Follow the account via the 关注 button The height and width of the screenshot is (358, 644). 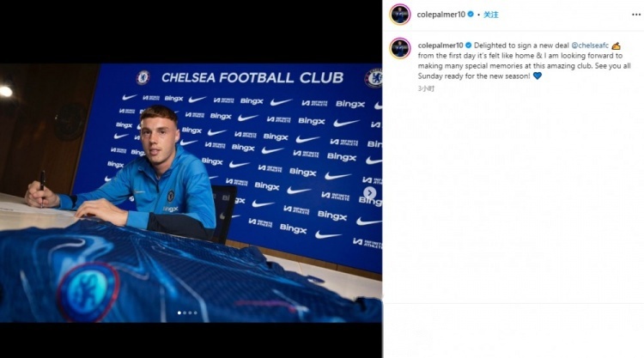coord(490,15)
